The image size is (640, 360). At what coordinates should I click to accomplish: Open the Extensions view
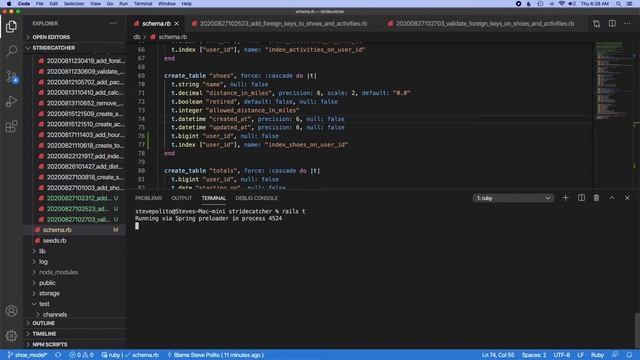pyautogui.click(x=11, y=126)
